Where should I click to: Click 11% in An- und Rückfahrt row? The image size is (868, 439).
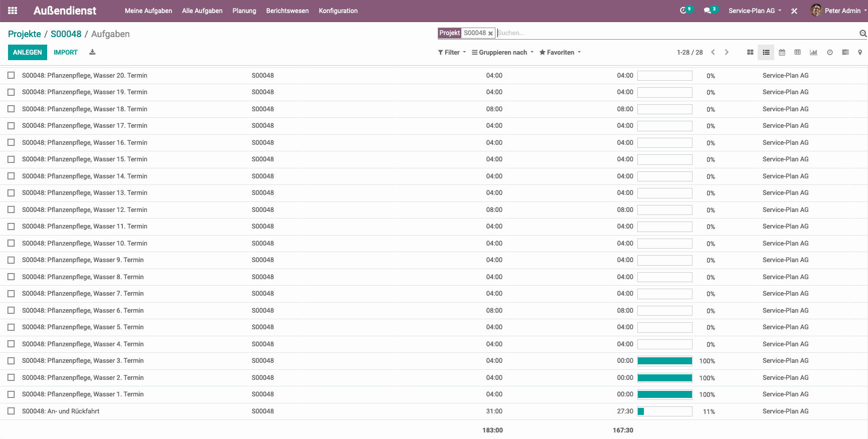point(709,411)
